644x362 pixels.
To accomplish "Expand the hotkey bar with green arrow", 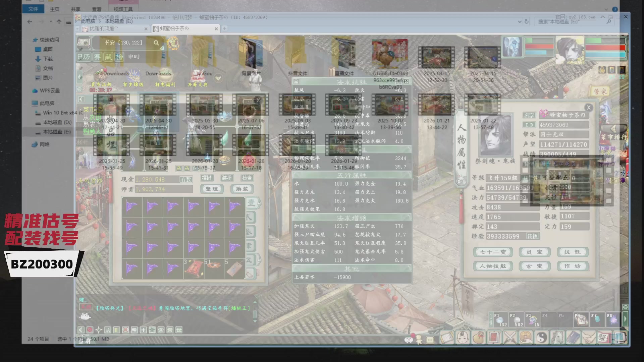I will click(x=625, y=319).
